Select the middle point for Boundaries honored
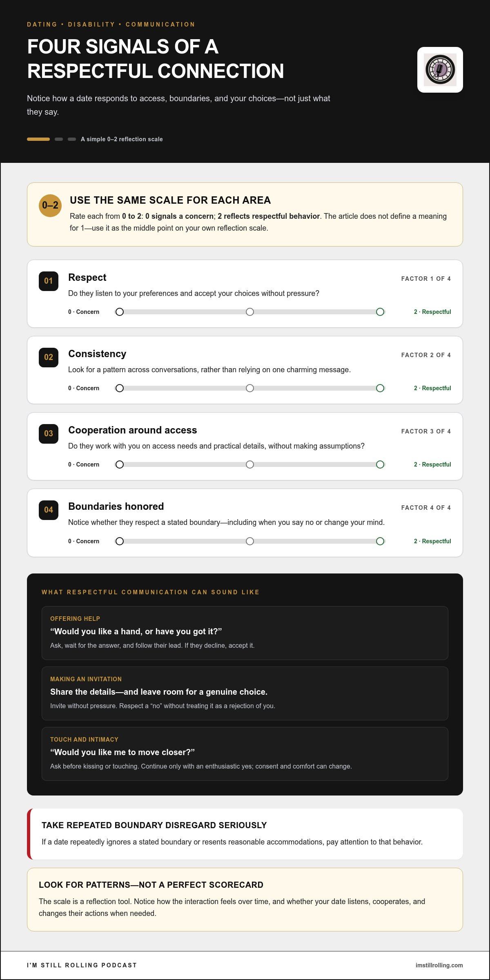The height and width of the screenshot is (980, 490). (250, 541)
